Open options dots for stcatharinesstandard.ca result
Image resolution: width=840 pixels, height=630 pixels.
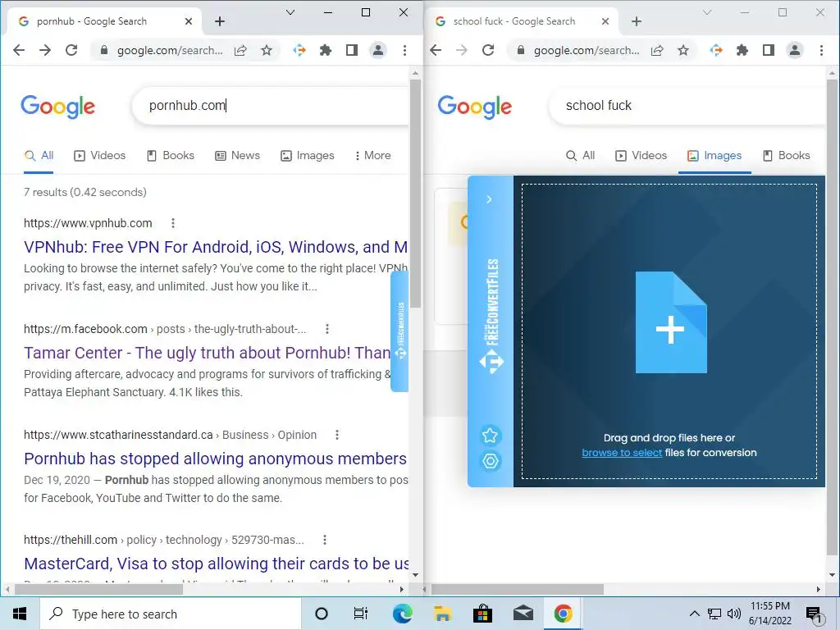[337, 435]
